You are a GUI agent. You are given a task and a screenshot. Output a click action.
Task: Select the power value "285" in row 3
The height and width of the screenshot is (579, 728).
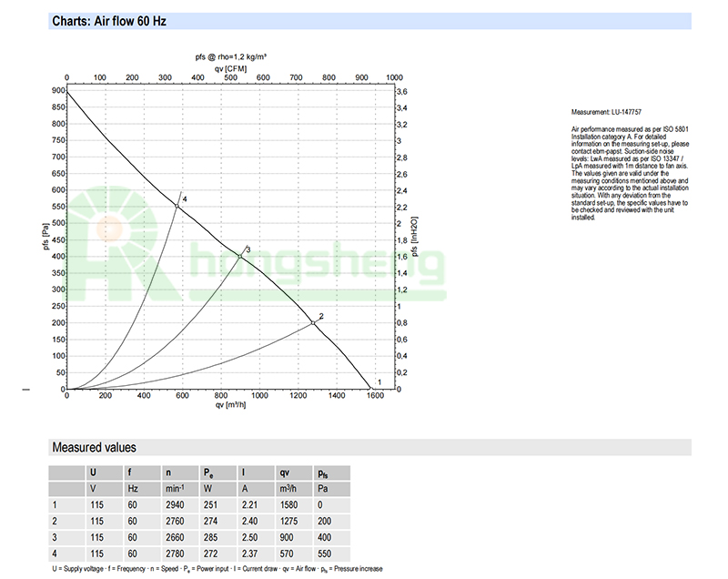point(210,538)
